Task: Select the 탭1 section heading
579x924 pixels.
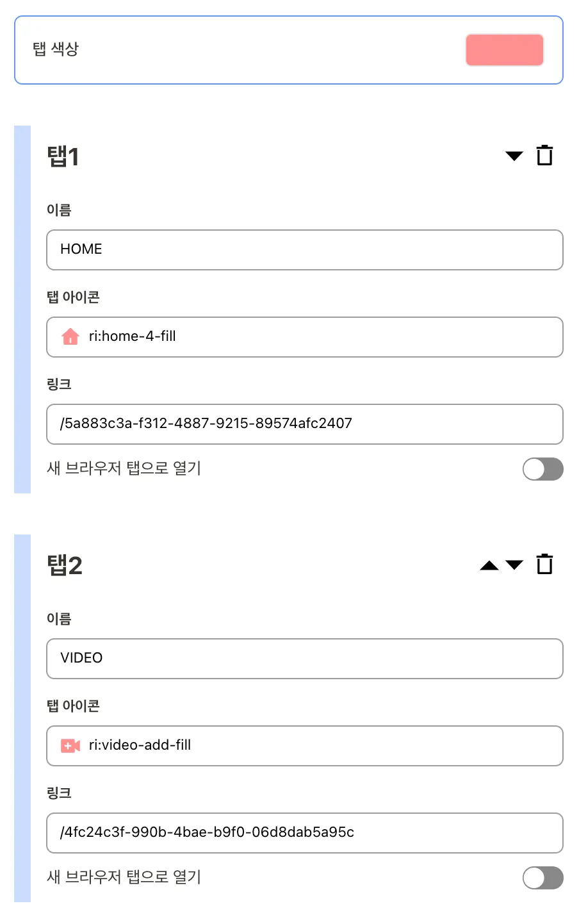Action: pos(63,156)
